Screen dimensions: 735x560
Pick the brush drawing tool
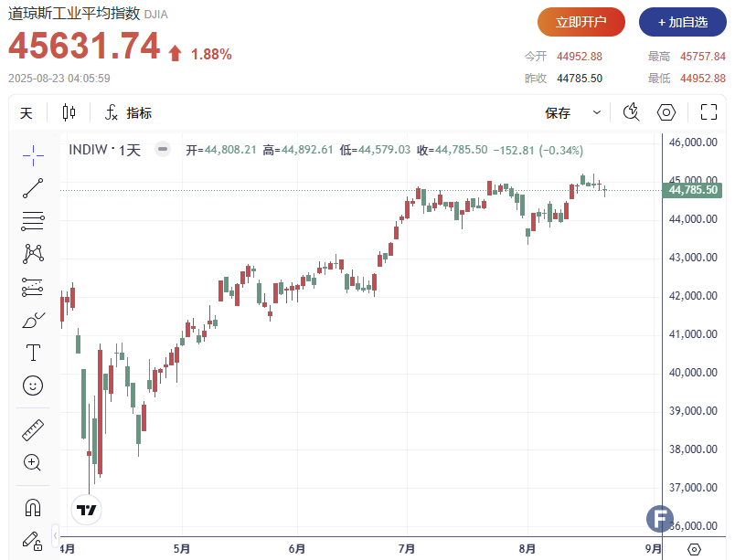pos(33,321)
